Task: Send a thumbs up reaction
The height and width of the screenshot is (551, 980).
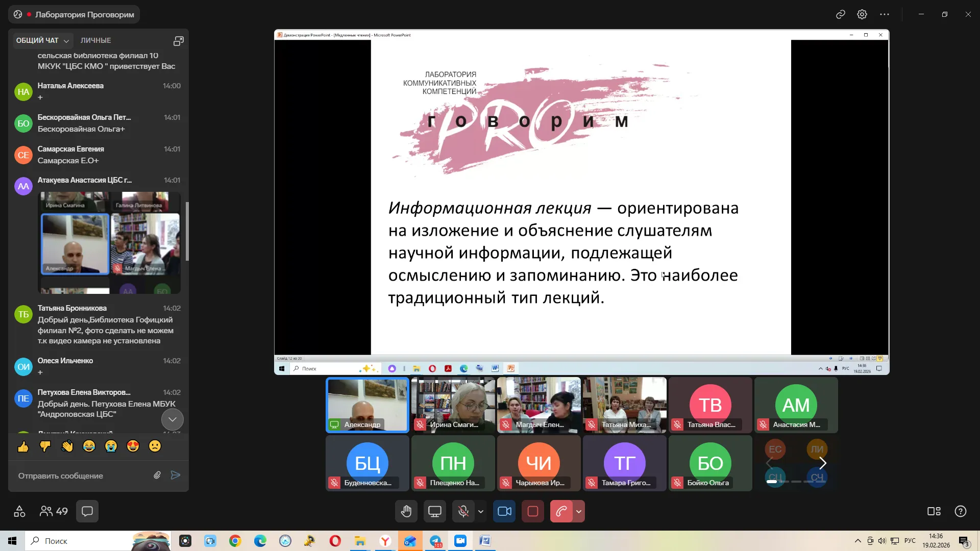Action: [x=23, y=447]
